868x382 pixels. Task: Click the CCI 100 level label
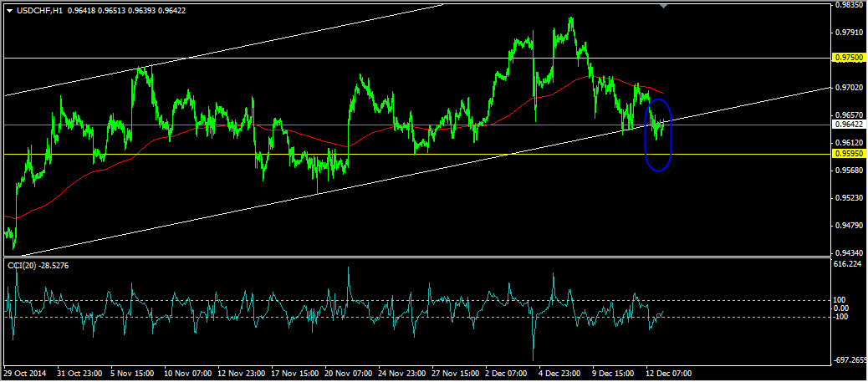[x=841, y=300]
